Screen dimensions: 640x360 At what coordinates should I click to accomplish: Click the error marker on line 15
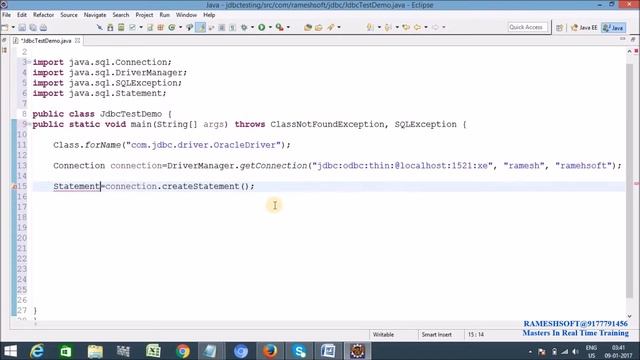[14, 187]
